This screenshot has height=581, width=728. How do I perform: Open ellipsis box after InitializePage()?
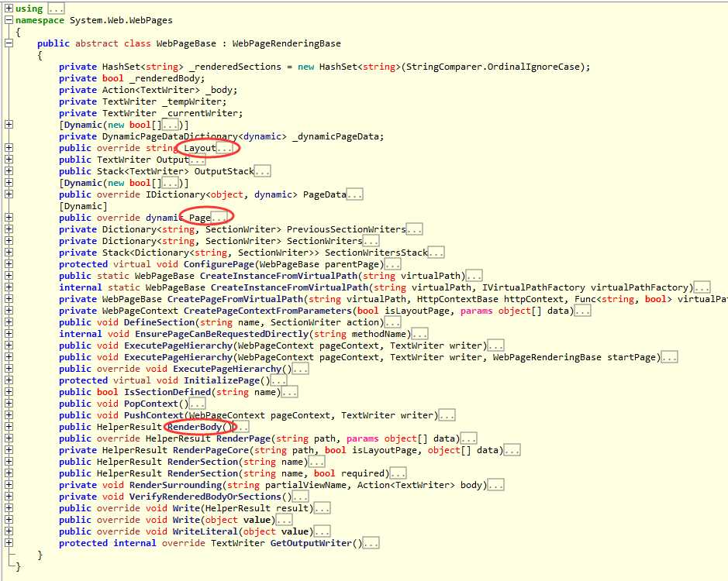(278, 380)
